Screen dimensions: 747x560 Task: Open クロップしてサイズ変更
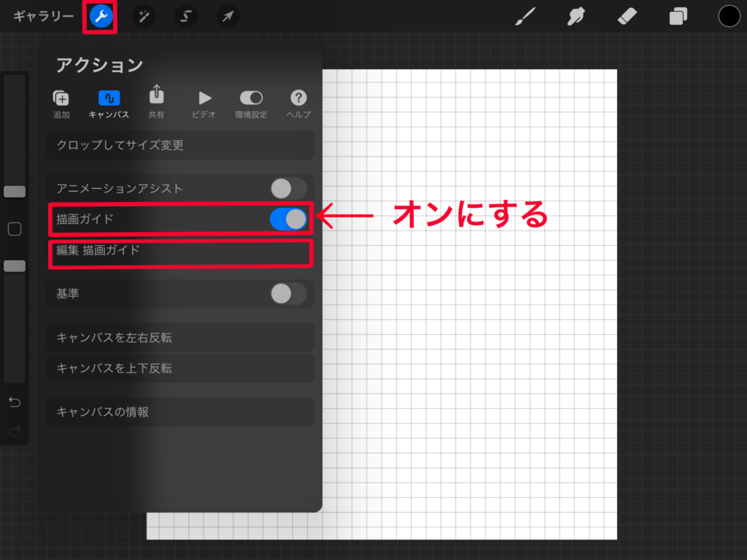tap(180, 145)
